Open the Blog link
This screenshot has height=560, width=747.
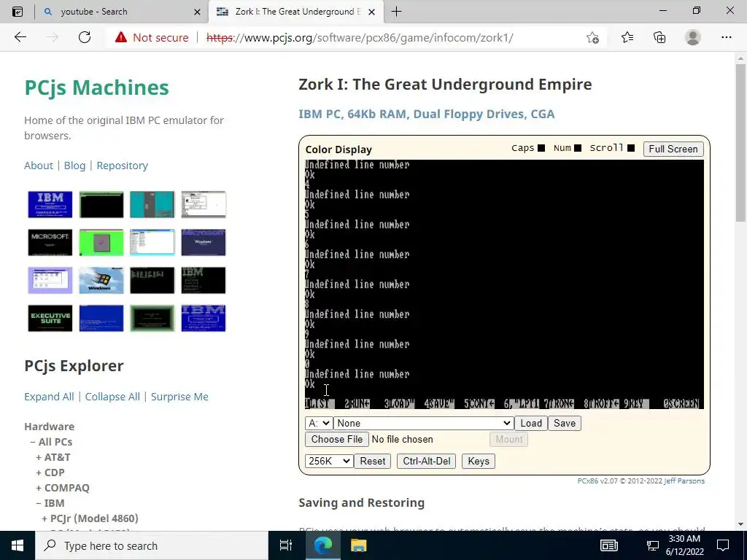[x=75, y=166]
